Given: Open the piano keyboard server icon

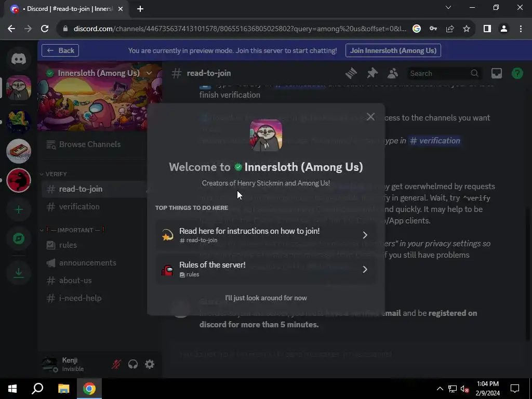Looking at the screenshot, I should (x=19, y=151).
